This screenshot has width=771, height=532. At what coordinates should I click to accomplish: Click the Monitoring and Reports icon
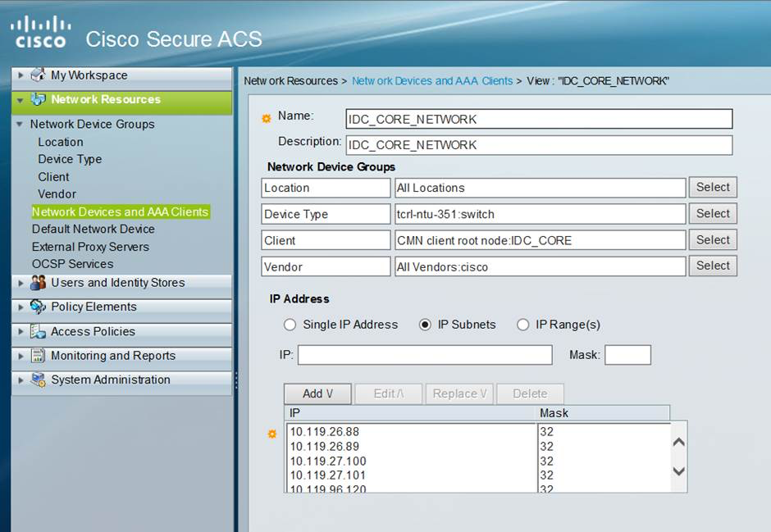click(39, 355)
